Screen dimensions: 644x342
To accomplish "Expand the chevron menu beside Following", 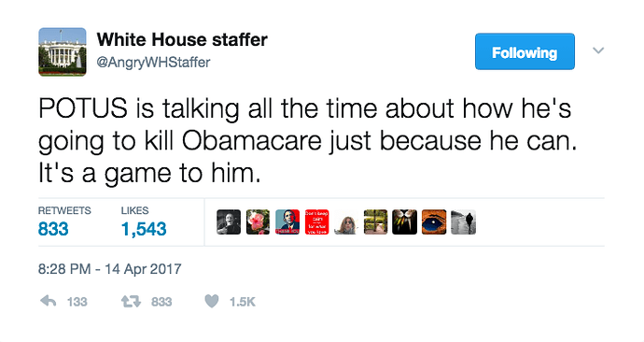I will tap(598, 50).
